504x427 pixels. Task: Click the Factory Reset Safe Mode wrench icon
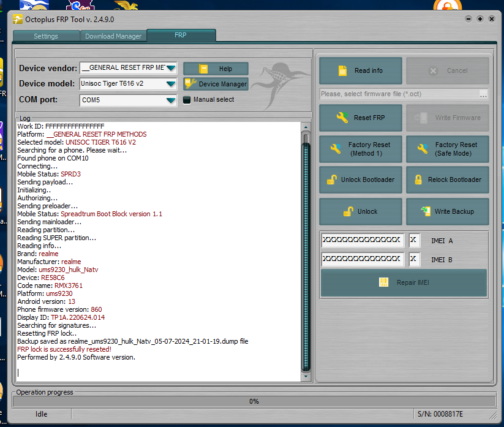pos(422,149)
